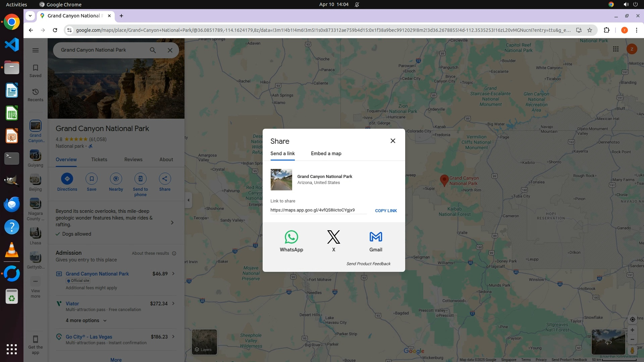Click the Directions icon button
The image size is (644, 362).
point(67,179)
